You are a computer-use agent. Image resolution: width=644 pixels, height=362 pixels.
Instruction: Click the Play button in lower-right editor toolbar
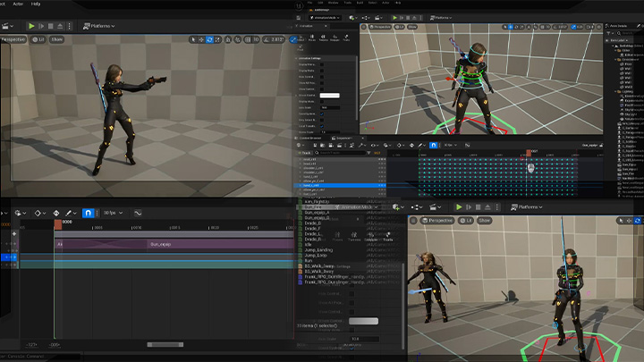tap(459, 207)
